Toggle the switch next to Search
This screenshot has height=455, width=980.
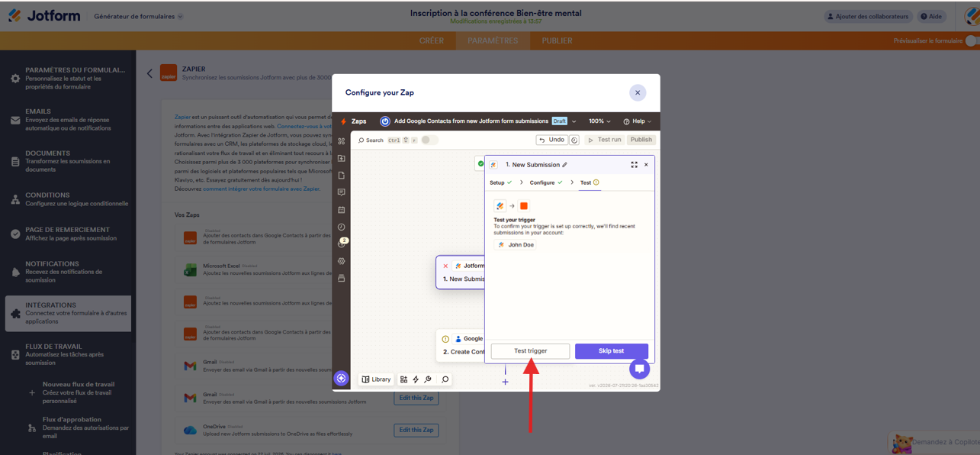(x=429, y=140)
